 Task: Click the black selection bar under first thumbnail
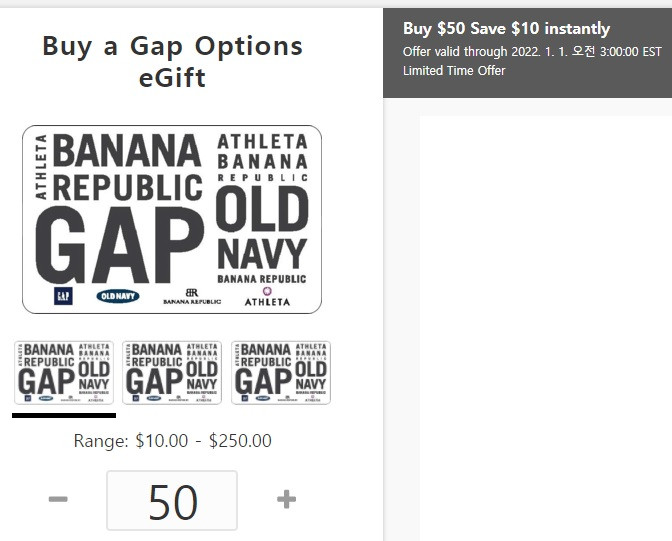(x=64, y=415)
